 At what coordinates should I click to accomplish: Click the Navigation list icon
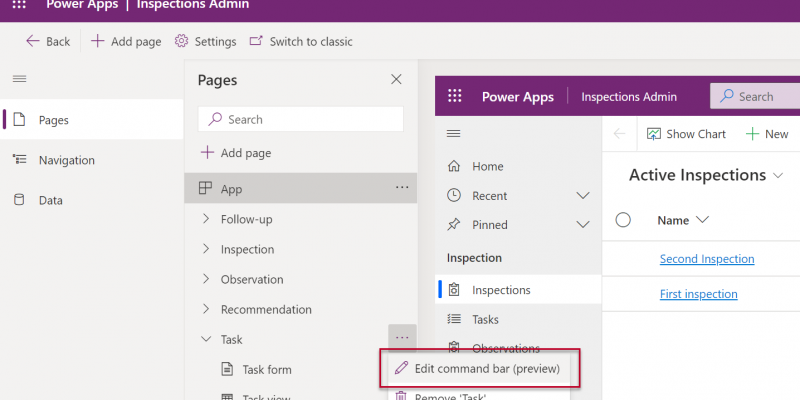click(19, 159)
